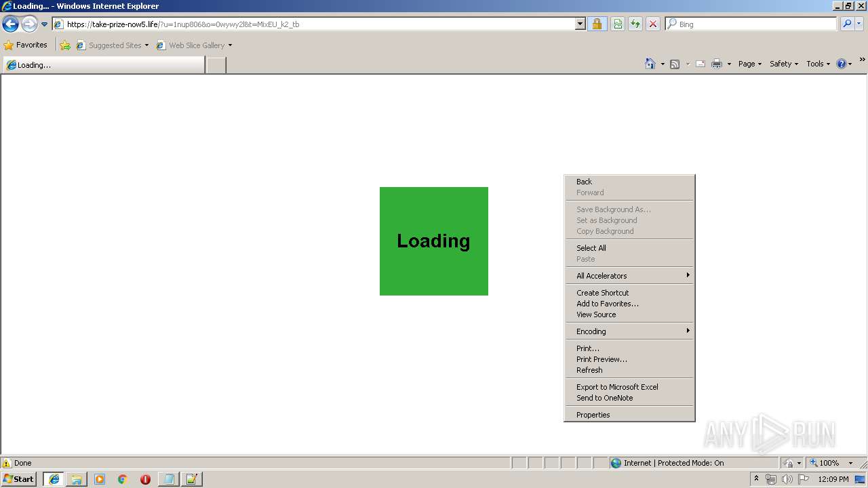The width and height of the screenshot is (868, 488).
Task: Choose Create Shortcut in context menu
Action: tap(629, 293)
